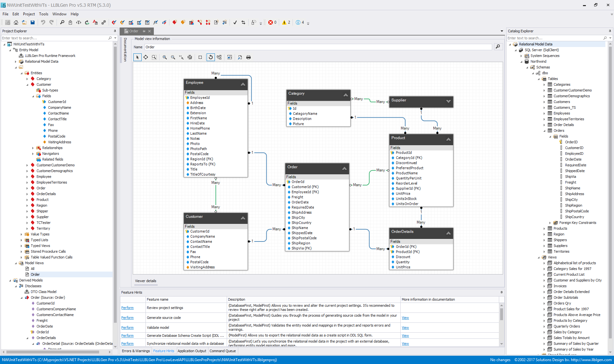The width and height of the screenshot is (614, 364).
Task: Toggle the circular arrow refresh mode button
Action: [x=210, y=57]
